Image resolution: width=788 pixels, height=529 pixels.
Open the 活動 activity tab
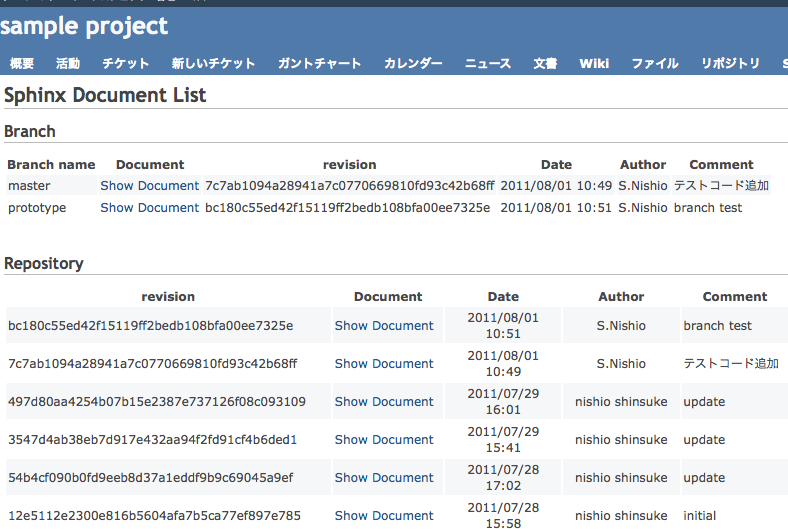pyautogui.click(x=68, y=63)
